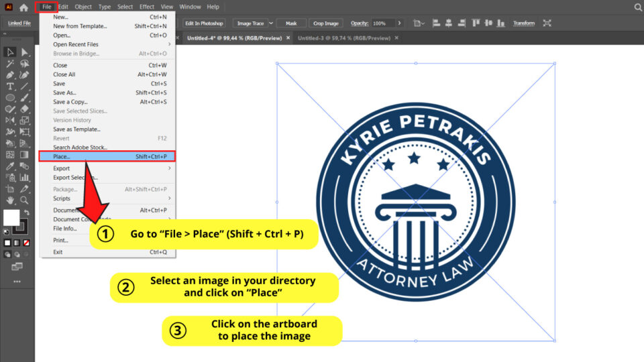Click horizontal align center icon
Screen dimensions: 644x362
pos(449,23)
